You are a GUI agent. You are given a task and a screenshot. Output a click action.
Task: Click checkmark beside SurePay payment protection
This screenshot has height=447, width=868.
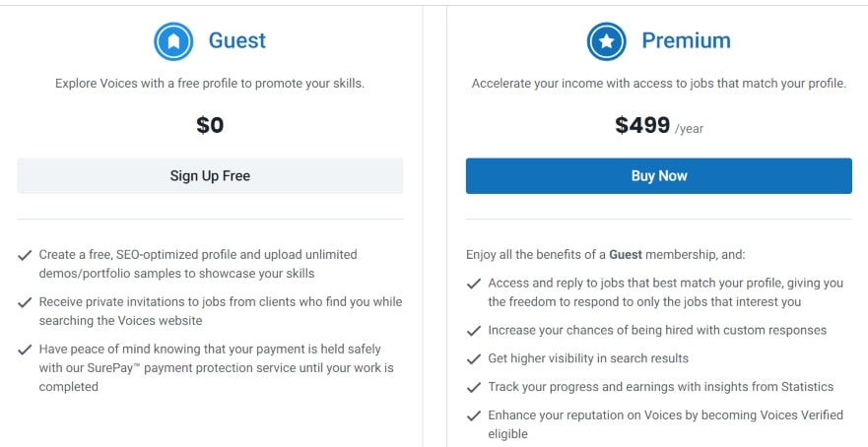25,350
